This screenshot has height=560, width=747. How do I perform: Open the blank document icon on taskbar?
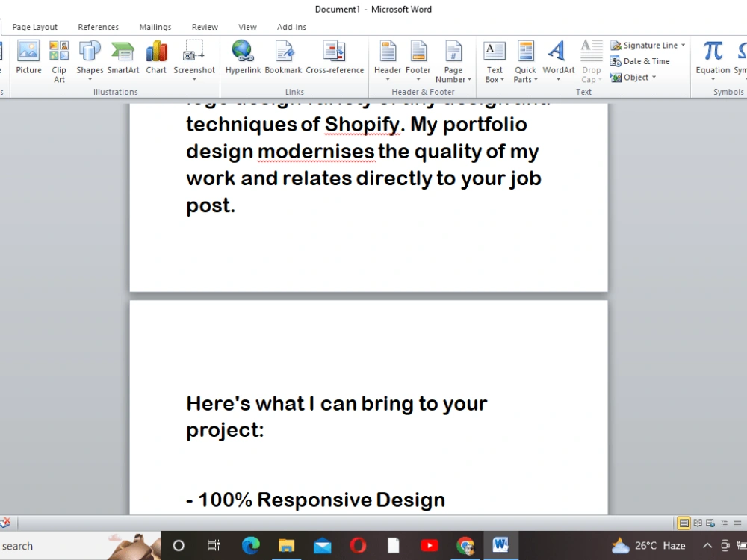[x=394, y=546]
